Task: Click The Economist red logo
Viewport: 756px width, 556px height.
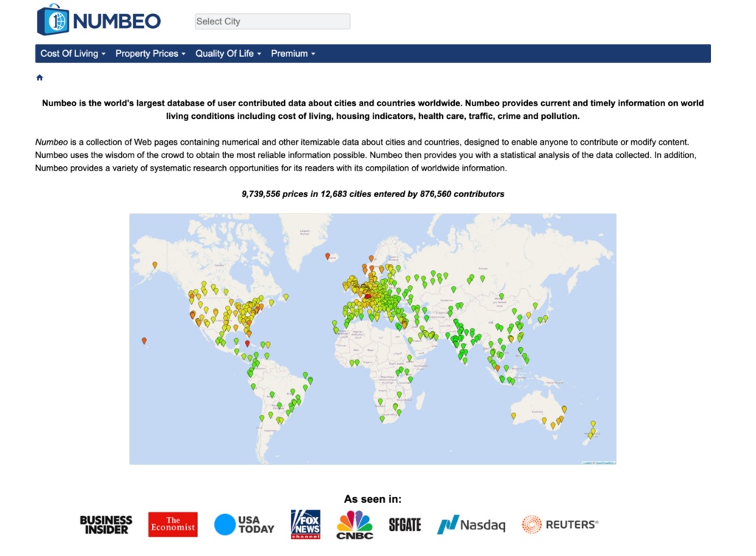Action: 173,524
